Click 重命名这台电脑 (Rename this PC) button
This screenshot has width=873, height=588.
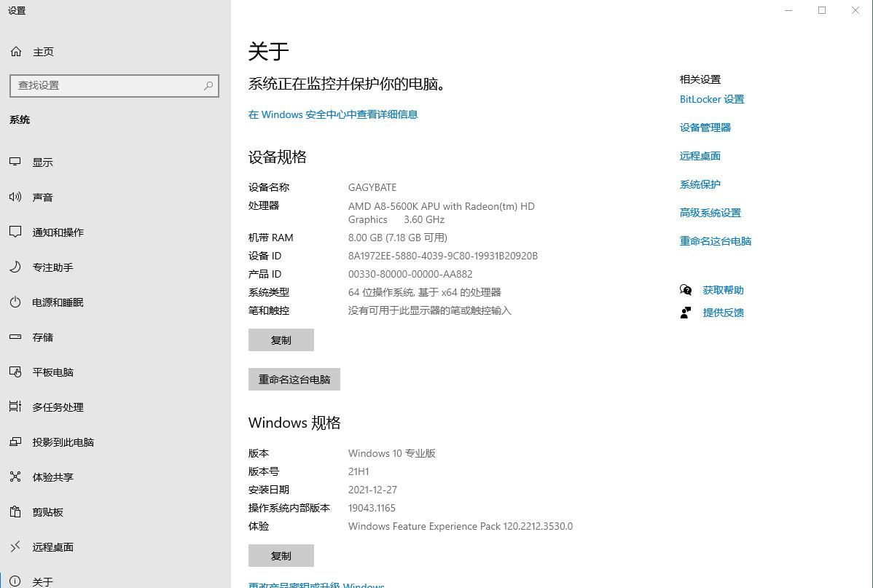click(x=294, y=379)
